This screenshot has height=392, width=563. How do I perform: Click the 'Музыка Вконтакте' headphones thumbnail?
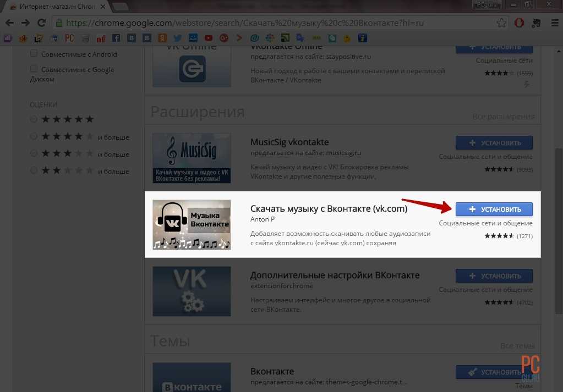(192, 224)
